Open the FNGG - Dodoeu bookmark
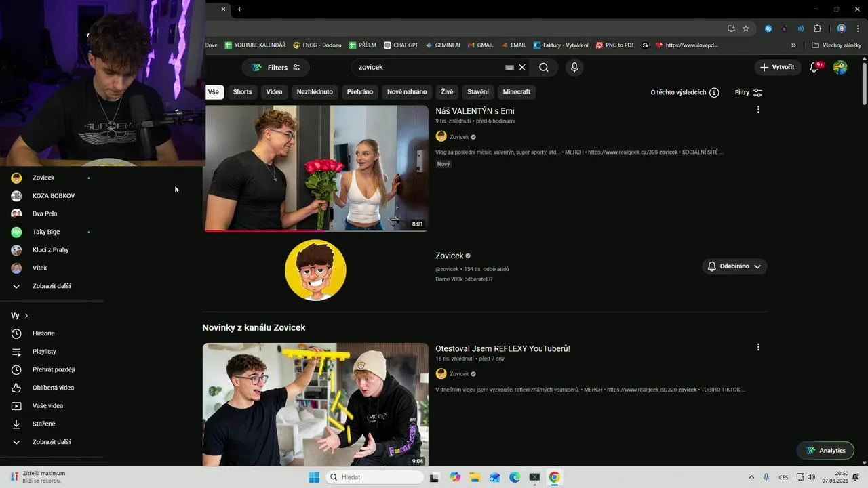 point(317,45)
